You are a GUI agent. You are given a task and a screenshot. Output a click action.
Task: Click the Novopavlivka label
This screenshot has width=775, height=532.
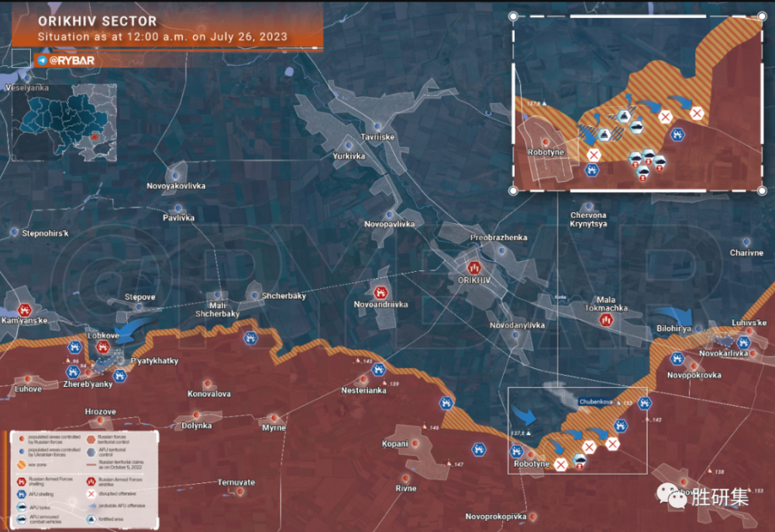(390, 225)
